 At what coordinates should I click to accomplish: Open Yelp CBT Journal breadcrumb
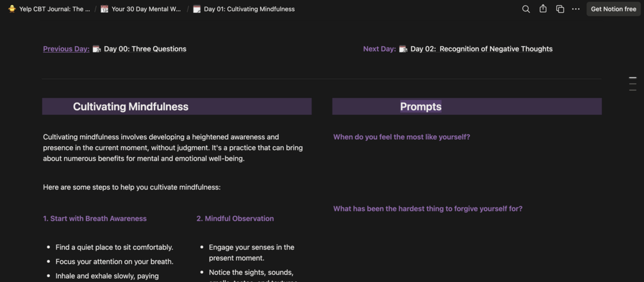(54, 9)
